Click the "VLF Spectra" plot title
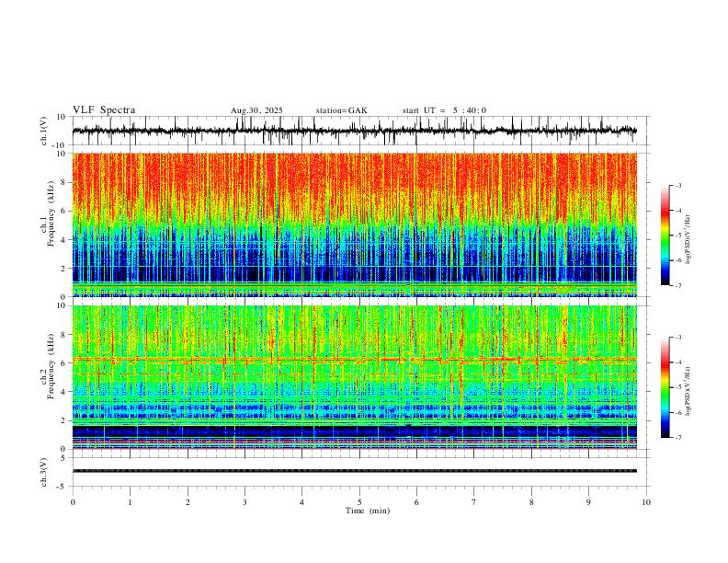The image size is (728, 563). pyautogui.click(x=104, y=110)
